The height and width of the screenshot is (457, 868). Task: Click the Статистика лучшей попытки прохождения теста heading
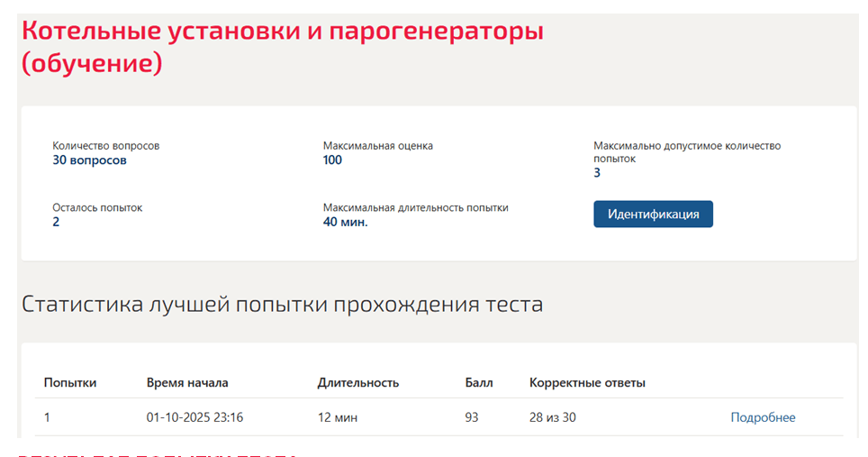(283, 304)
